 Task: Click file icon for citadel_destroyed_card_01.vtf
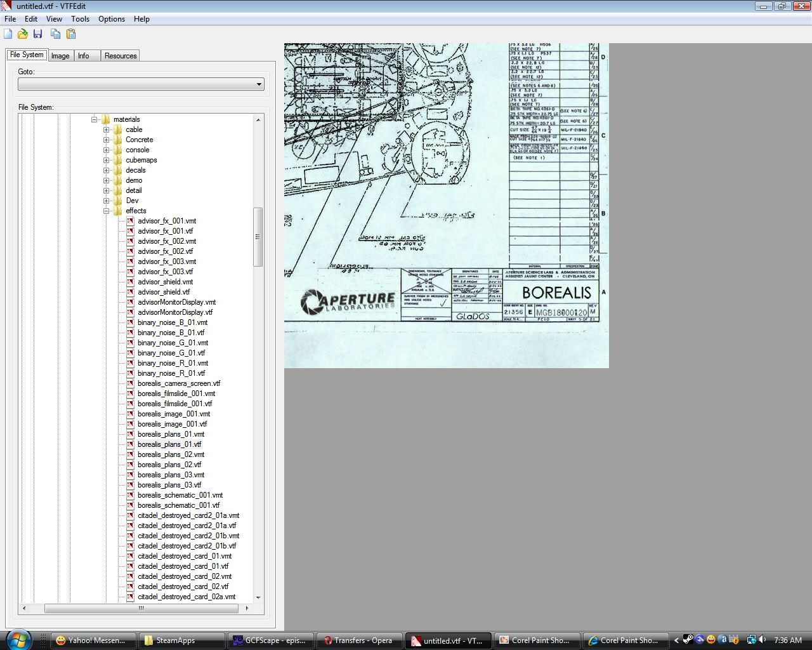tap(130, 566)
